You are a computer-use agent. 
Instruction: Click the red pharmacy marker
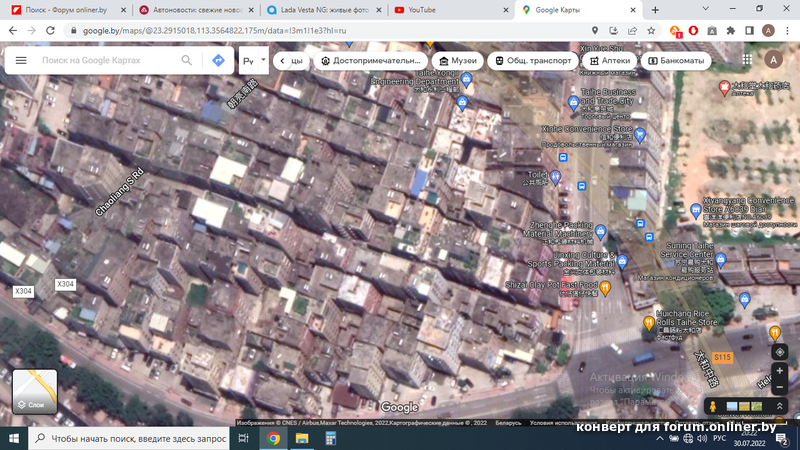724,87
